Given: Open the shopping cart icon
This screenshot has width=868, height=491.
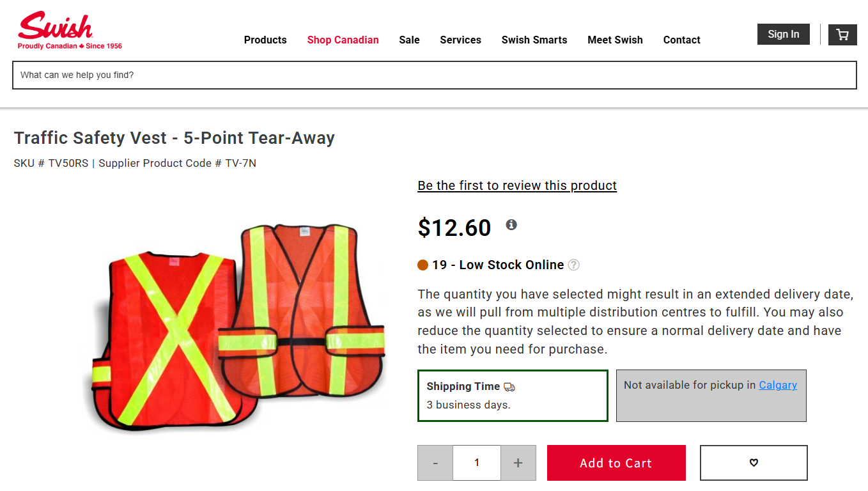Looking at the screenshot, I should point(842,35).
